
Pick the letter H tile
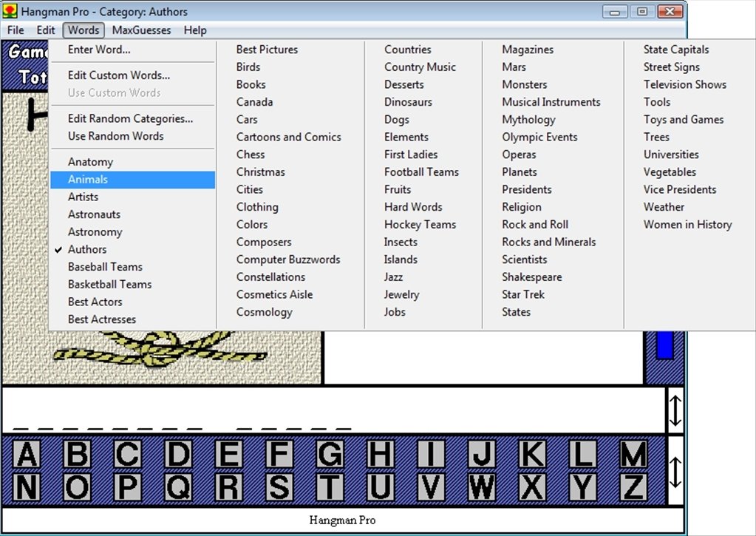click(x=380, y=454)
